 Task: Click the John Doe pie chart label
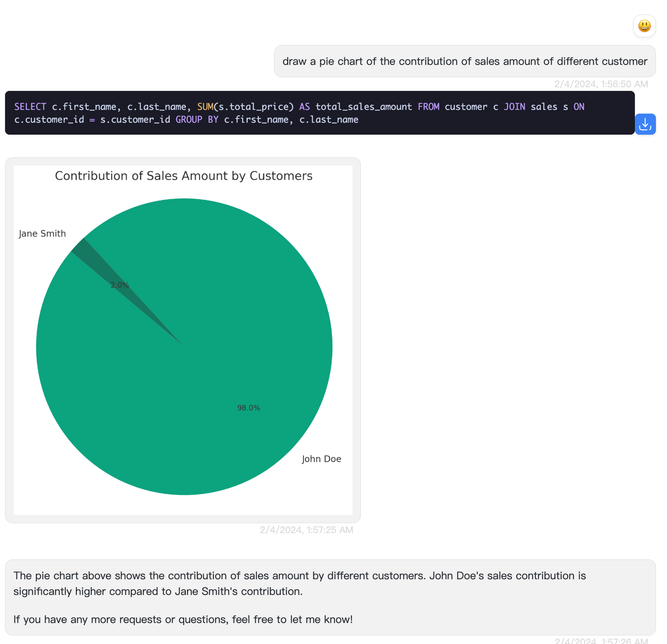(x=321, y=459)
